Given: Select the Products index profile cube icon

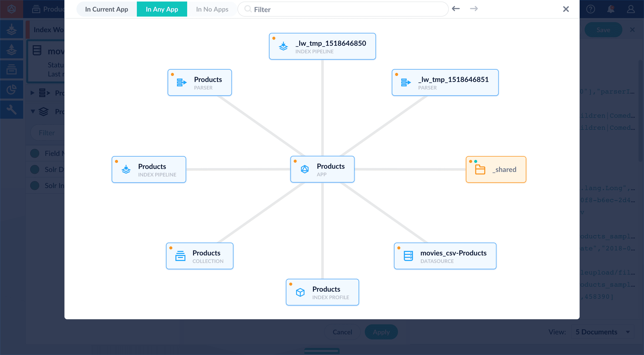Looking at the screenshot, I should tap(300, 292).
